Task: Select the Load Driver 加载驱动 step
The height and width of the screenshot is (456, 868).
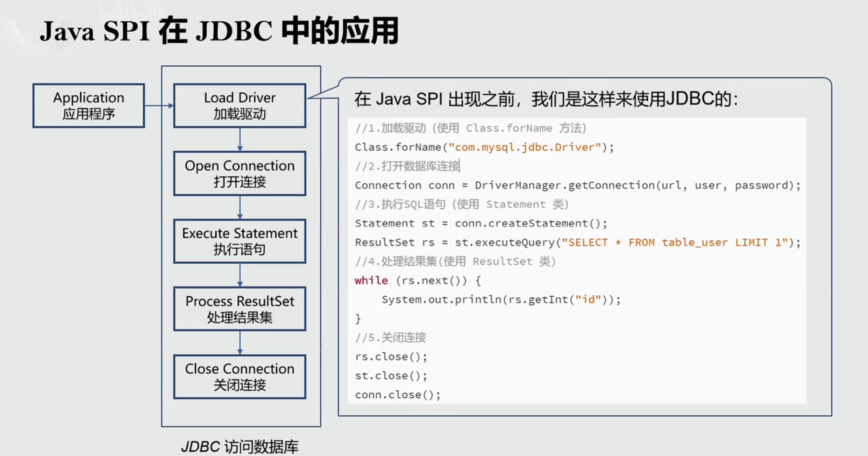Action: 239,105
